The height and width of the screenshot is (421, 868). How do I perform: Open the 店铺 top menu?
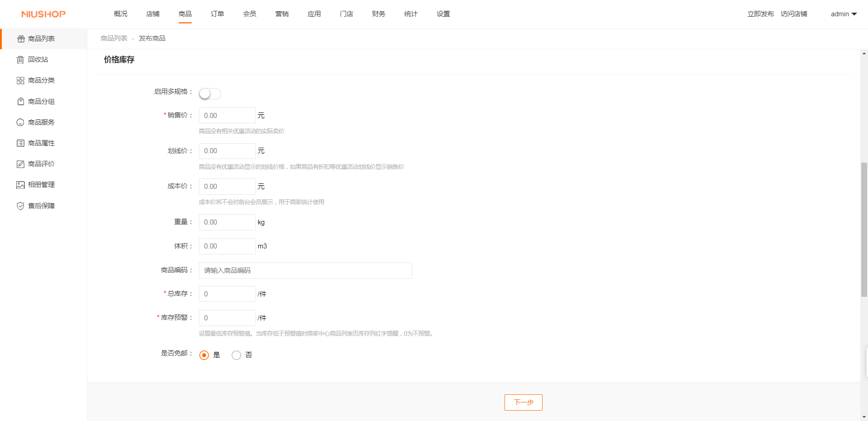tap(153, 14)
